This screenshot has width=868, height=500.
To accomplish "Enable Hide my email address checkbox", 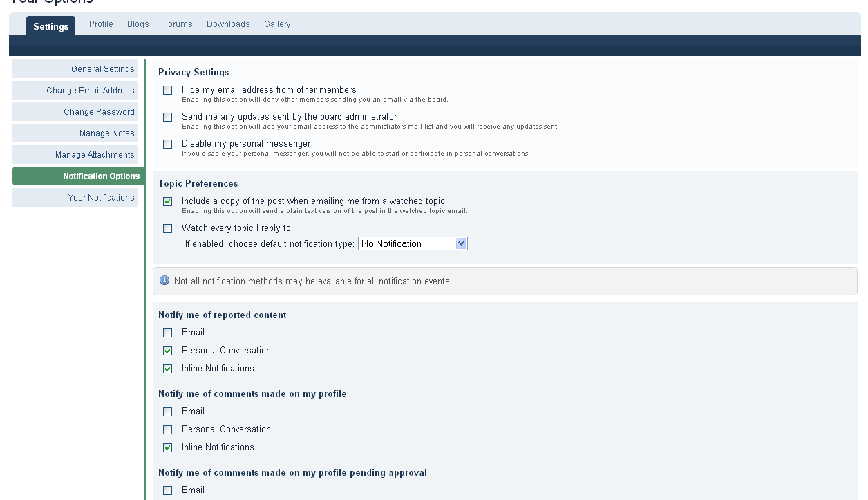I will [x=168, y=91].
